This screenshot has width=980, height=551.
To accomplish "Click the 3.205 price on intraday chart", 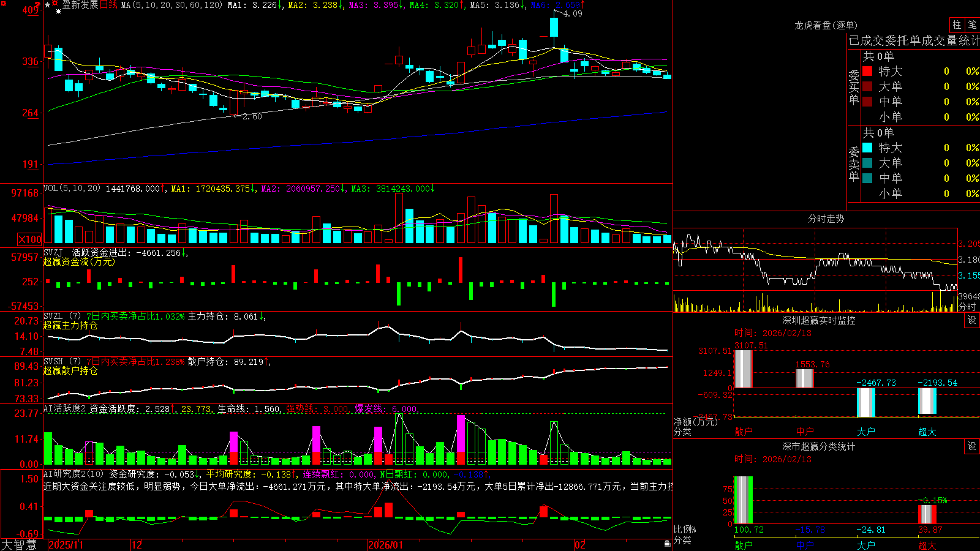I will 969,244.
